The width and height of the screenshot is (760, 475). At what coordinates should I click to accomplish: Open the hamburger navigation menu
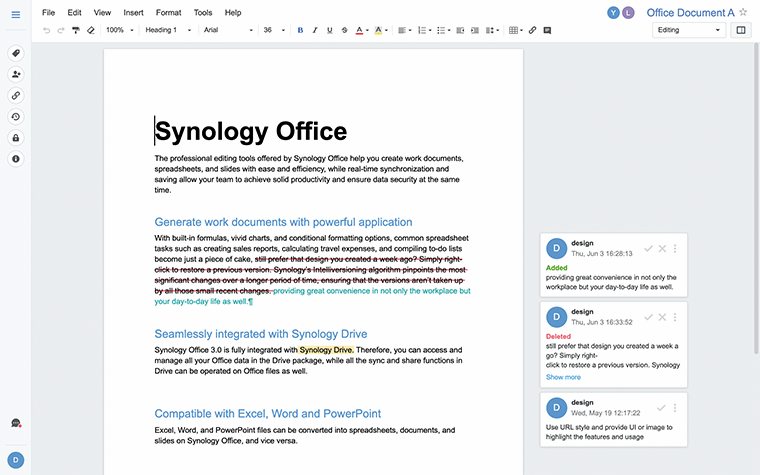tap(16, 15)
